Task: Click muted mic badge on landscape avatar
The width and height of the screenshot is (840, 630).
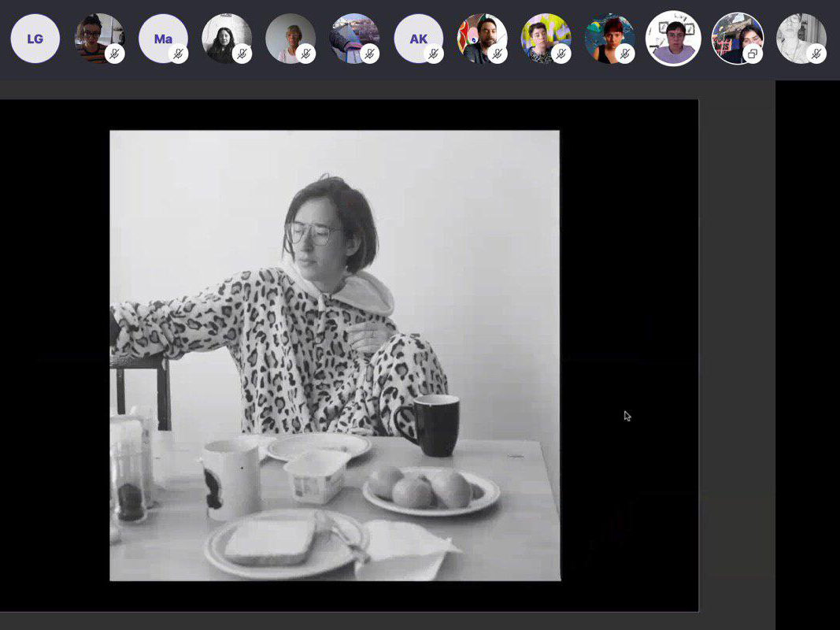Action: pos(370,54)
